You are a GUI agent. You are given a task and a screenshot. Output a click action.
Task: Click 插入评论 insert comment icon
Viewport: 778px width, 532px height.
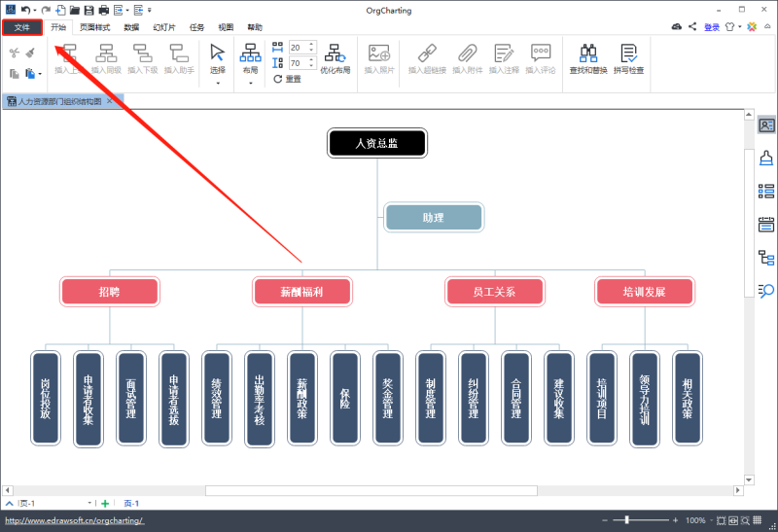[x=541, y=58]
